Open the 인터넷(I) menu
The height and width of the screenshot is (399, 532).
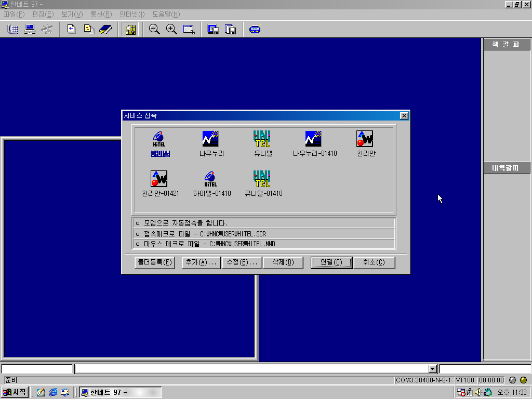pyautogui.click(x=132, y=14)
